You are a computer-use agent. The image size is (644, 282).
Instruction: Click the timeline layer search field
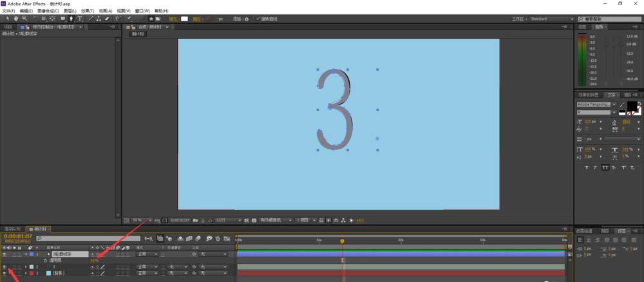pos(88,238)
